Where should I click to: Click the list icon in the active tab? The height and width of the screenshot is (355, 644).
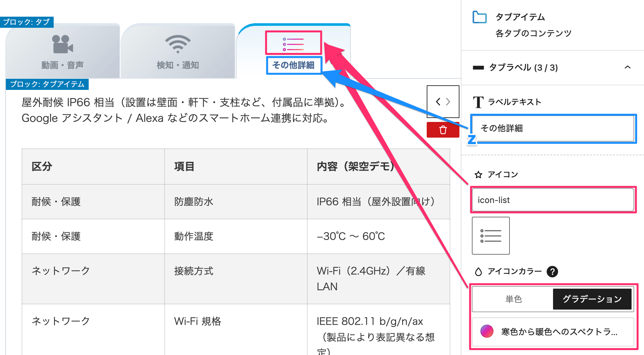(293, 44)
